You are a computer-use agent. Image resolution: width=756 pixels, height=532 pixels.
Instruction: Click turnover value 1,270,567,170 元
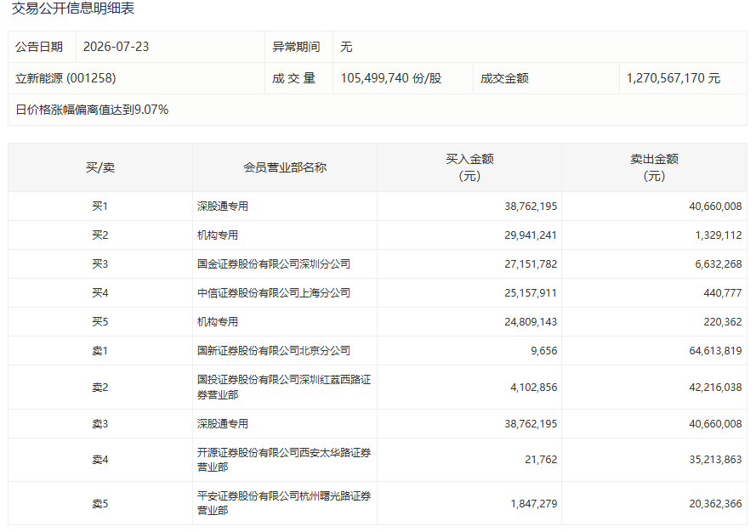point(673,78)
